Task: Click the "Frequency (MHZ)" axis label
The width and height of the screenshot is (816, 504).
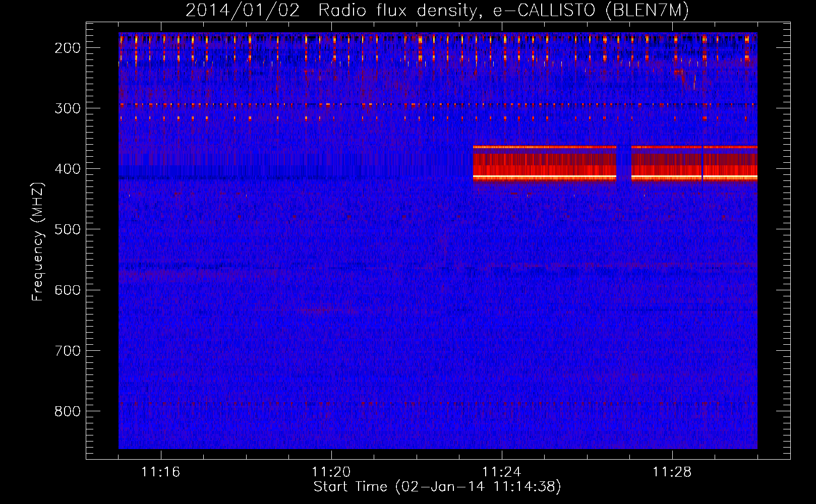Action: (x=38, y=242)
